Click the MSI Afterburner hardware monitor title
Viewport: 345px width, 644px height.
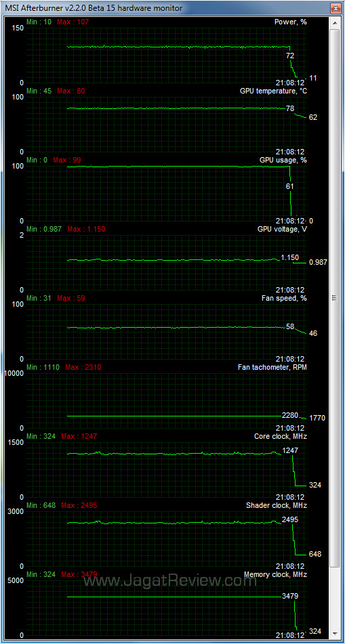[94, 7]
